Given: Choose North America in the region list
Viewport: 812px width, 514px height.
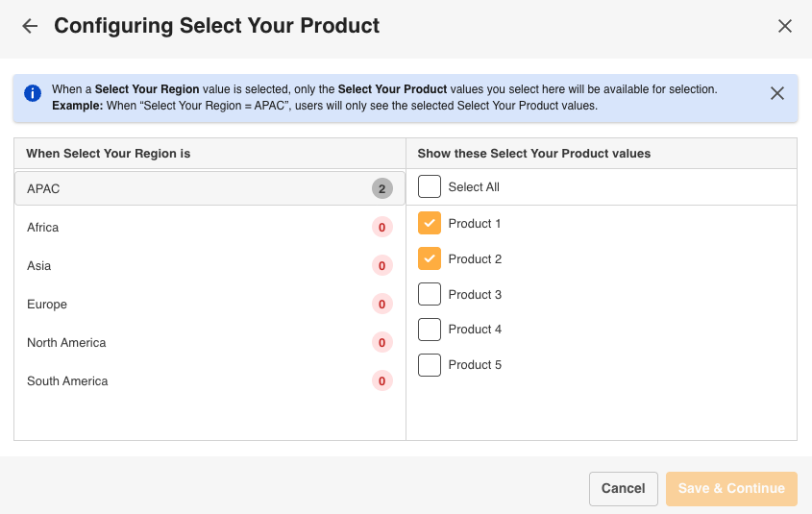Looking at the screenshot, I should click(x=209, y=342).
